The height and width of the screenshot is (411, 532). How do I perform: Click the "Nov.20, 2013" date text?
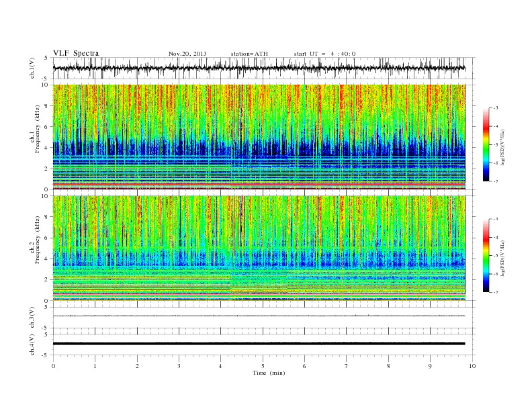(187, 54)
